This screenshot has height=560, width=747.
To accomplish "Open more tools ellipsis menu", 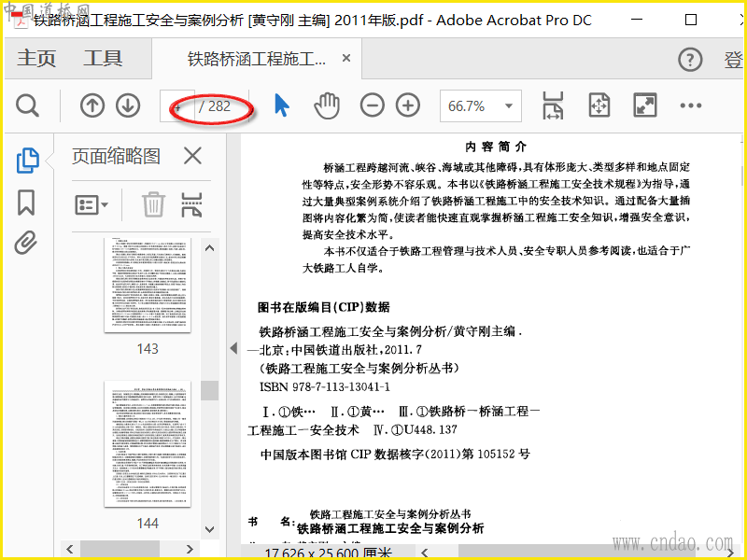I will pyautogui.click(x=691, y=105).
